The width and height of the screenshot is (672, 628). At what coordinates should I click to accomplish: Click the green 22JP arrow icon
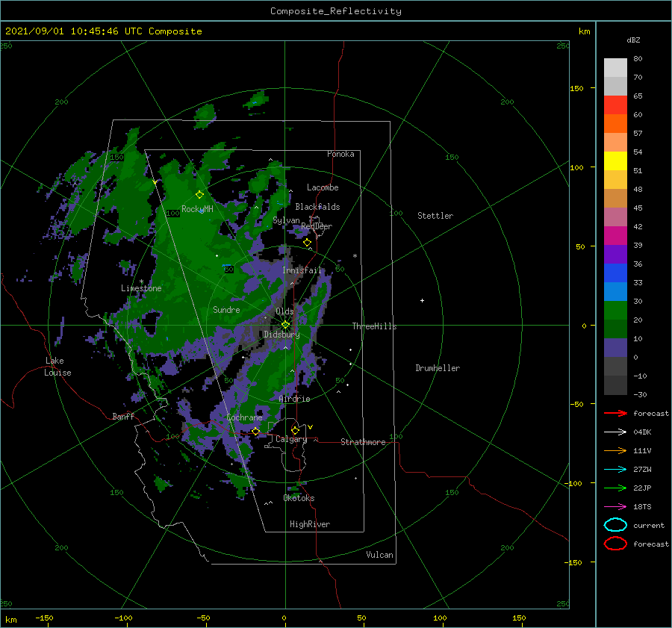pos(615,488)
